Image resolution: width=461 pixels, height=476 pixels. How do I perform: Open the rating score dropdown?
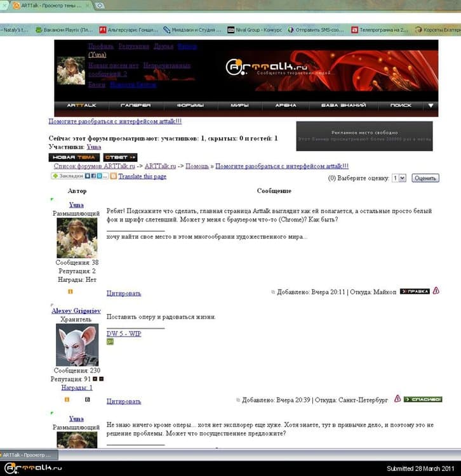pos(399,178)
